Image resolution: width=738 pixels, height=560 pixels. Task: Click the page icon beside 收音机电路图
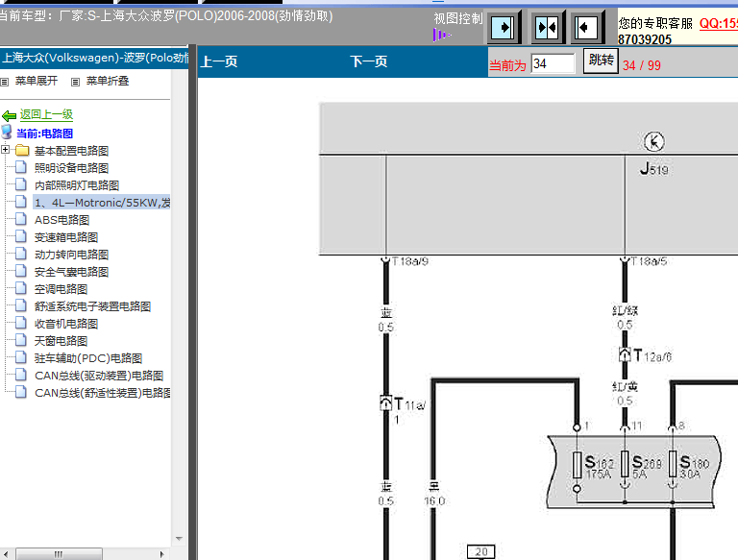click(21, 323)
